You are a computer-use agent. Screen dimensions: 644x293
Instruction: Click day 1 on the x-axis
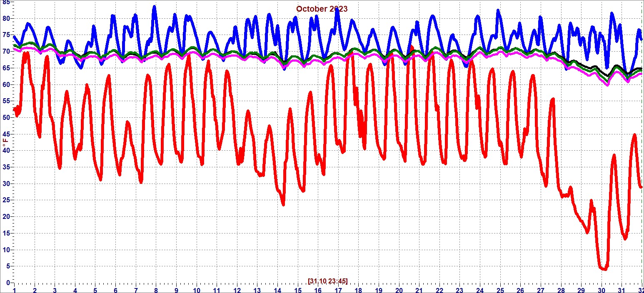click(15, 290)
